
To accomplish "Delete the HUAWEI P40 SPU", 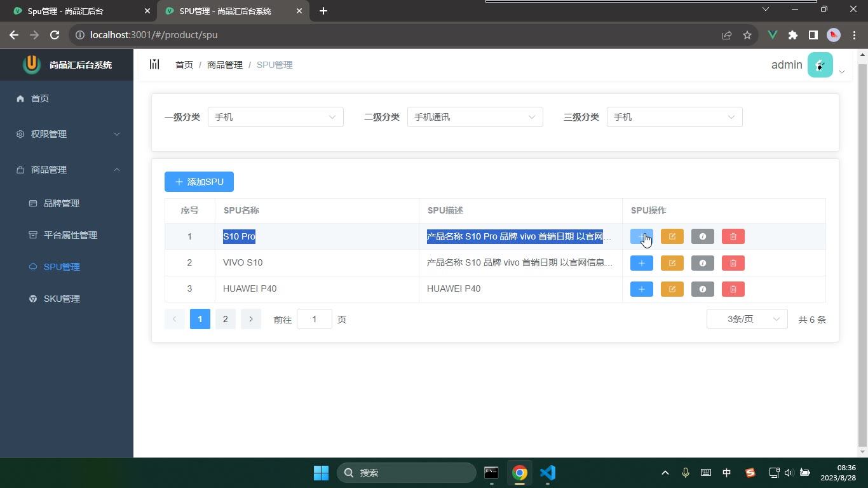I will (x=733, y=289).
